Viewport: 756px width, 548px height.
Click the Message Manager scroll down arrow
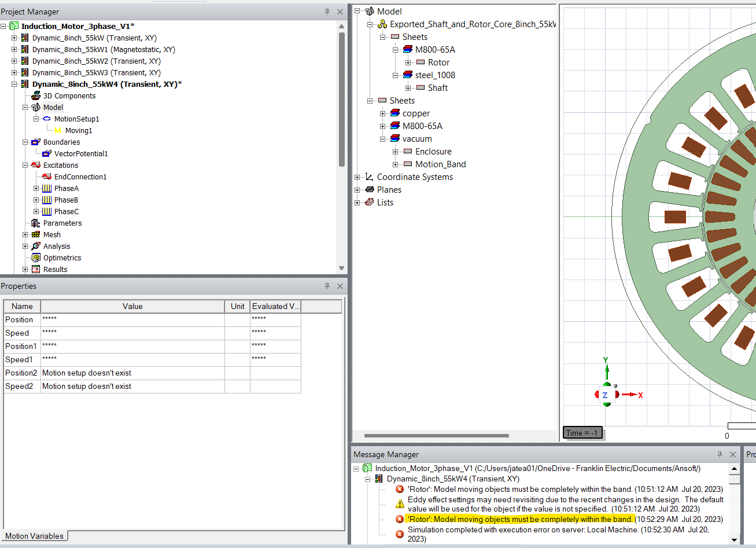(x=734, y=540)
